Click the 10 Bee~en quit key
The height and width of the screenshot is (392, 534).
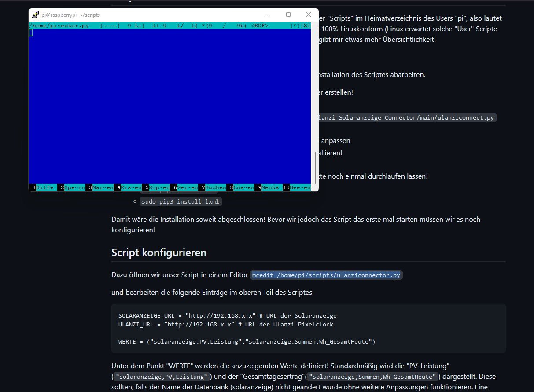click(x=299, y=187)
